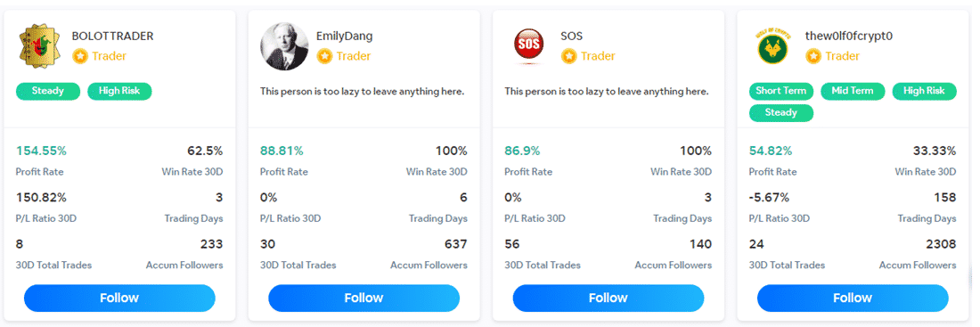Click the star Trader badge next to BOLOTTRADER
This screenshot has width=980, height=327.
coord(100,56)
